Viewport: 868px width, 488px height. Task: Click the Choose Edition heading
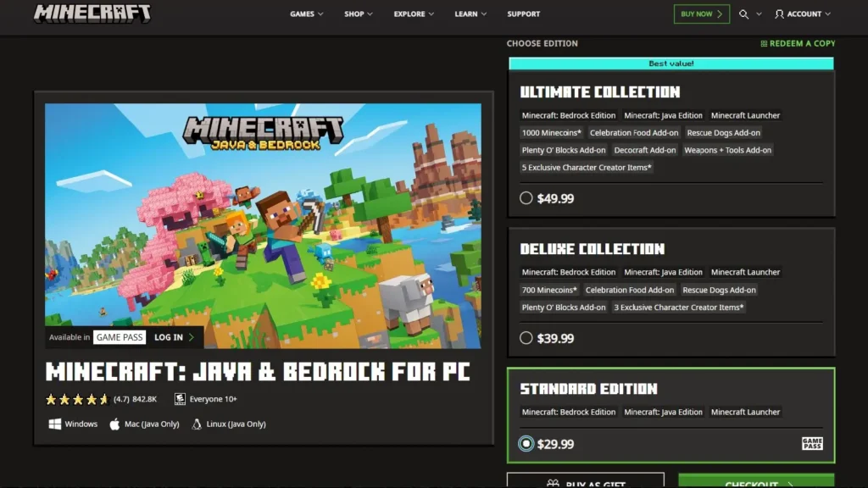542,44
